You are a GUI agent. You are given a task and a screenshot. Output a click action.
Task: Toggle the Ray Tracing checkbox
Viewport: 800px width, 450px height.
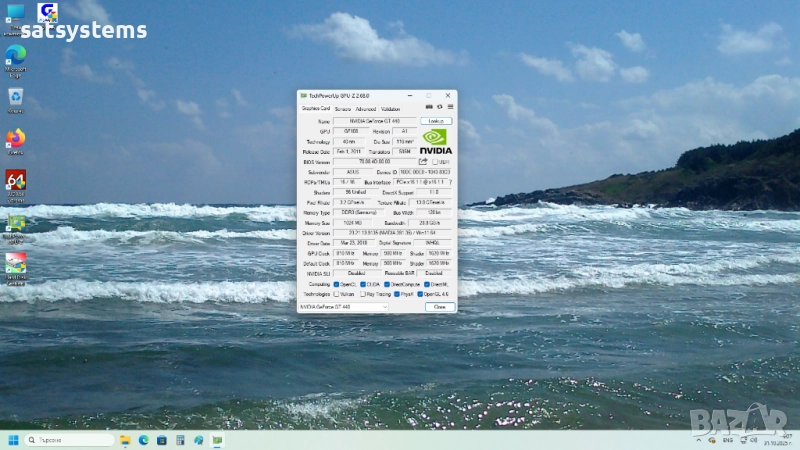(x=364, y=294)
